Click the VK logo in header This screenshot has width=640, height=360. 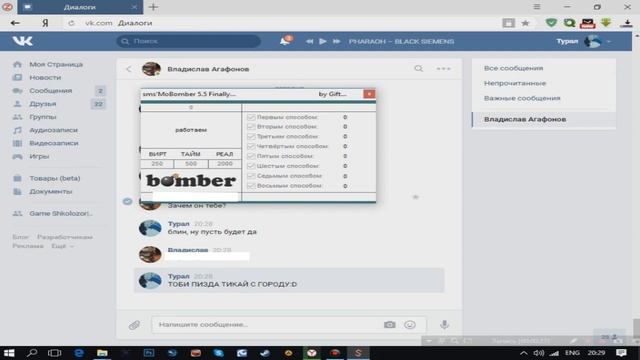click(x=22, y=41)
